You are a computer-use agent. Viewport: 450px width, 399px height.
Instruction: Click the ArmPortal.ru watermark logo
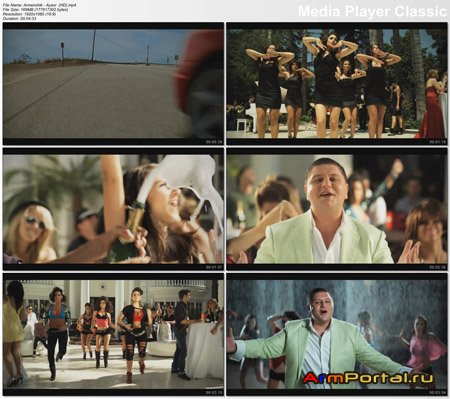click(x=368, y=378)
